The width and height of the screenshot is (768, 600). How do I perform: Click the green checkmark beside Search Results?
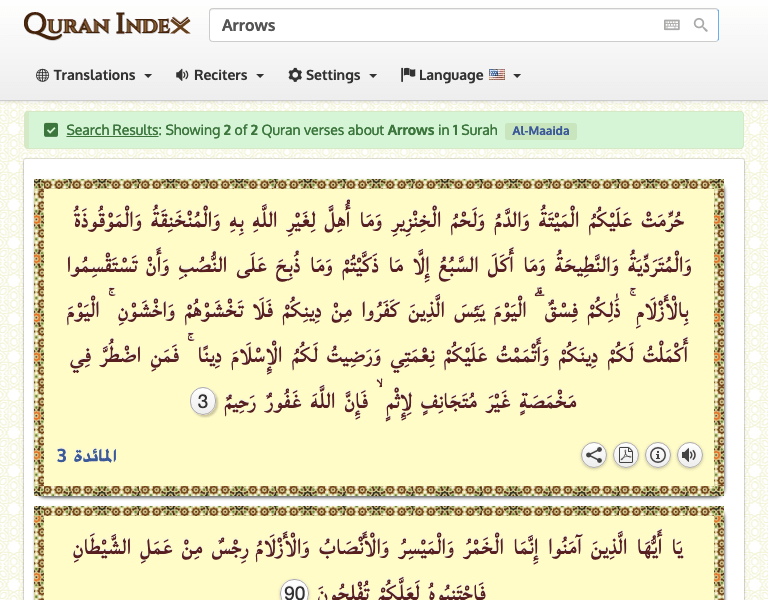(51, 130)
